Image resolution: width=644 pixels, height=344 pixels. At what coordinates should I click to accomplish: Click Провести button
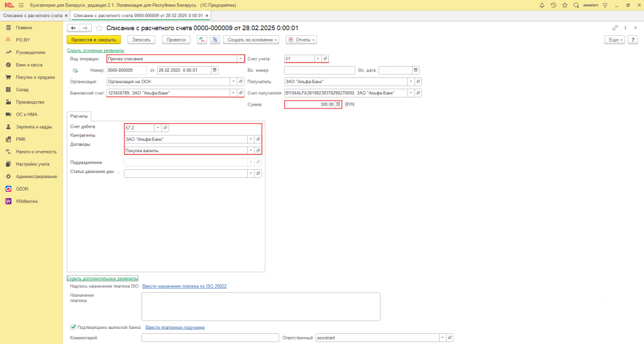[x=176, y=40]
